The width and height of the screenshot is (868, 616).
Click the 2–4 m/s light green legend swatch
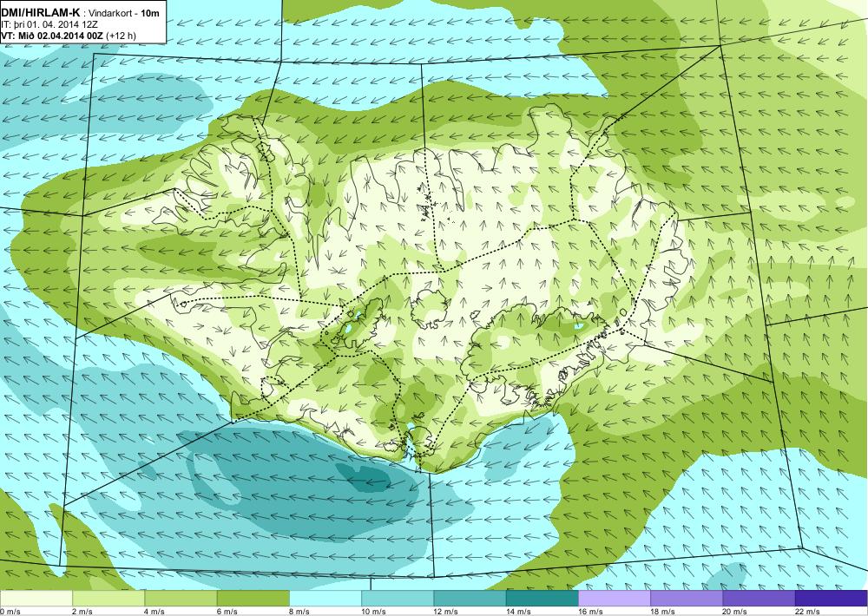tap(108, 599)
